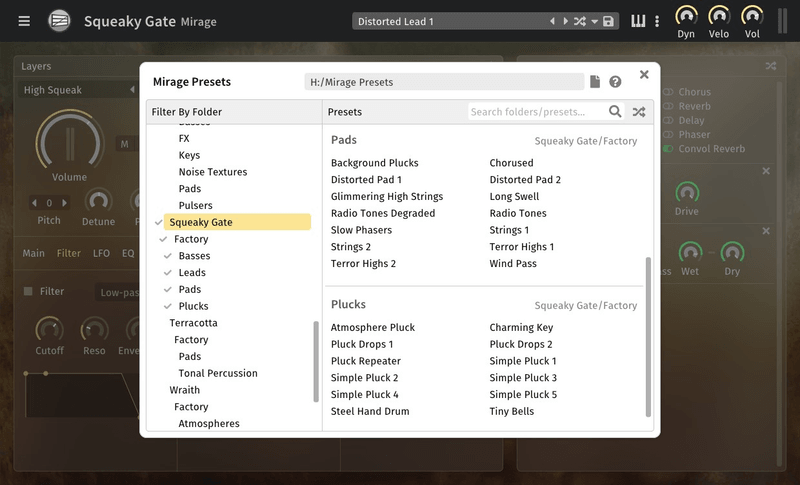Image resolution: width=800 pixels, height=485 pixels.
Task: Switch to the LFO tab
Action: tap(101, 254)
